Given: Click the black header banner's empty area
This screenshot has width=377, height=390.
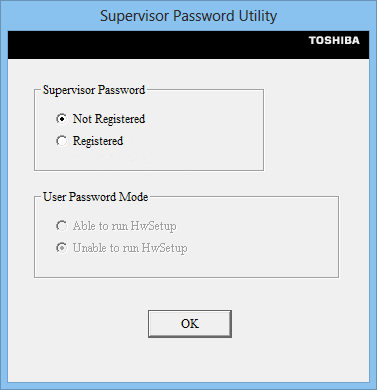Looking at the screenshot, I should pos(150,45).
